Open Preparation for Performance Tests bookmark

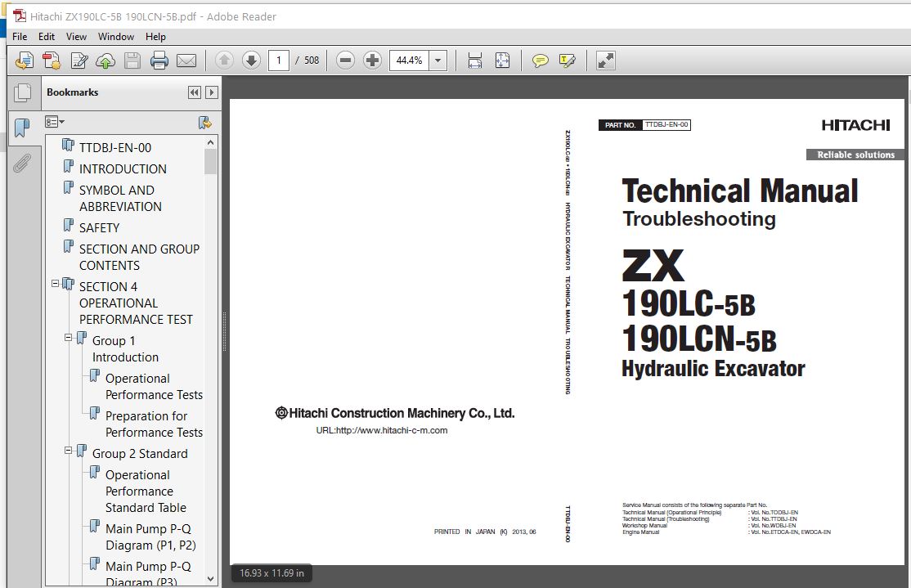[154, 424]
